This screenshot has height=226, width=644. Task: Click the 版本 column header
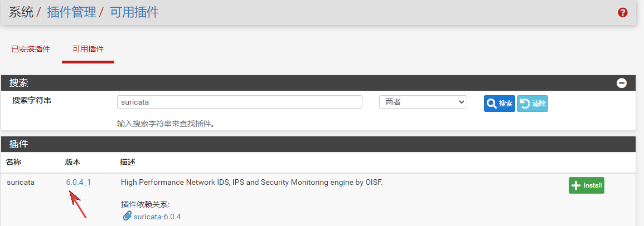pos(72,163)
